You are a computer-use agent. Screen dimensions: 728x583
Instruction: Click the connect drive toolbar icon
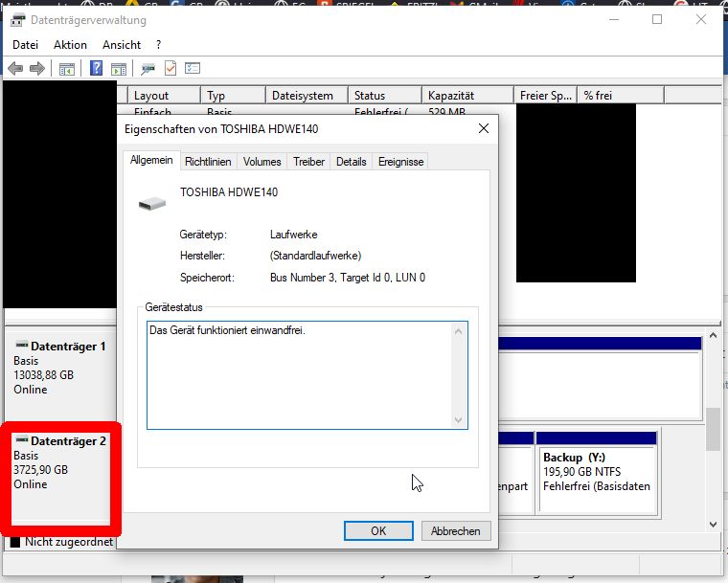point(148,69)
